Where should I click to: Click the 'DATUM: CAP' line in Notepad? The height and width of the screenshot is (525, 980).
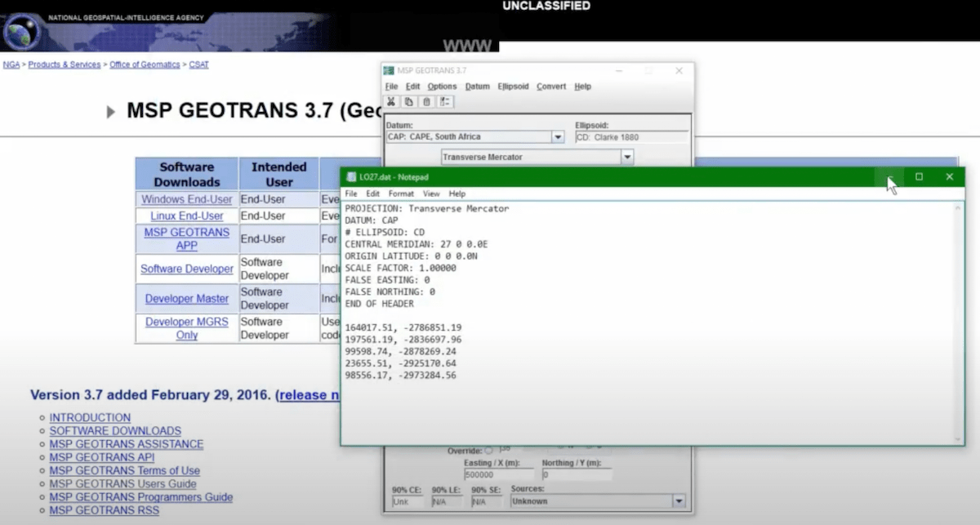click(x=372, y=220)
